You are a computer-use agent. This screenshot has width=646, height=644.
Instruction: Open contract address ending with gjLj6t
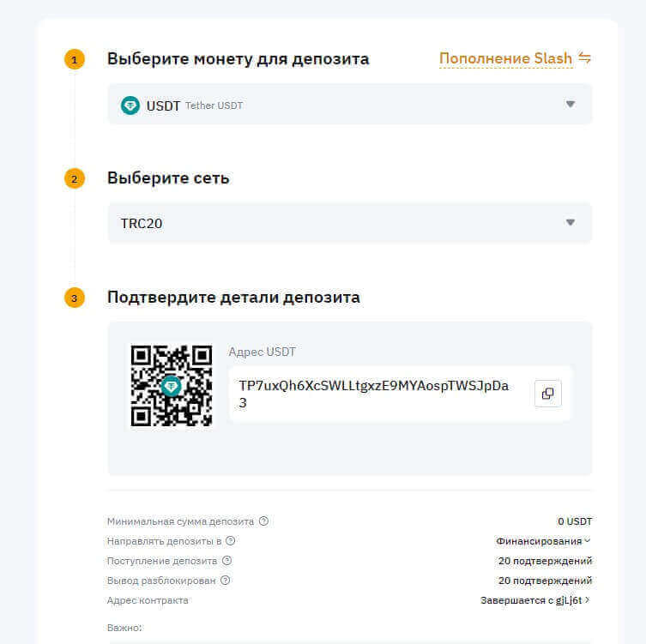click(535, 600)
